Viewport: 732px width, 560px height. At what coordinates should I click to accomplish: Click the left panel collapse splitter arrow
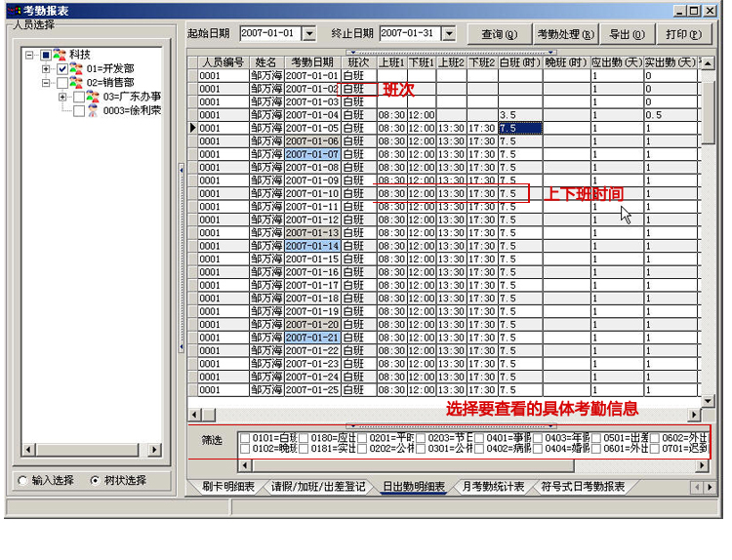pyautogui.click(x=181, y=170)
